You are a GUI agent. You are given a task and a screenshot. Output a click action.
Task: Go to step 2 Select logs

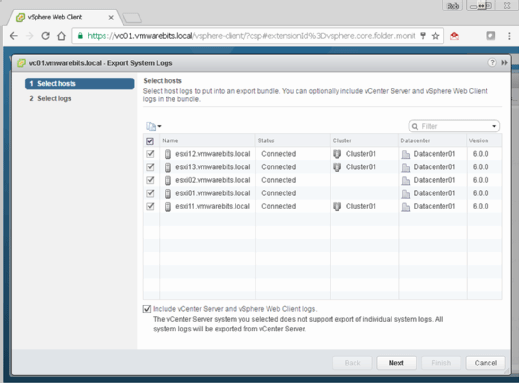pos(50,99)
